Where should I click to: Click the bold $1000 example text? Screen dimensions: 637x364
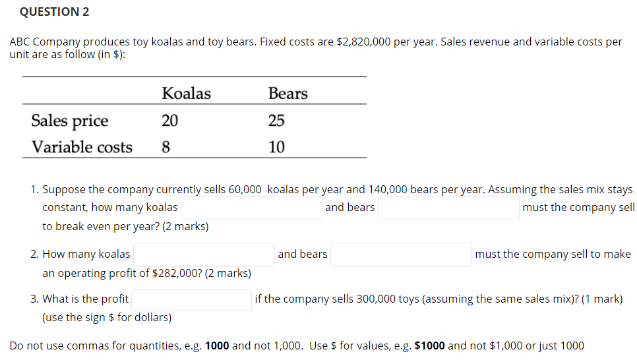click(x=429, y=346)
